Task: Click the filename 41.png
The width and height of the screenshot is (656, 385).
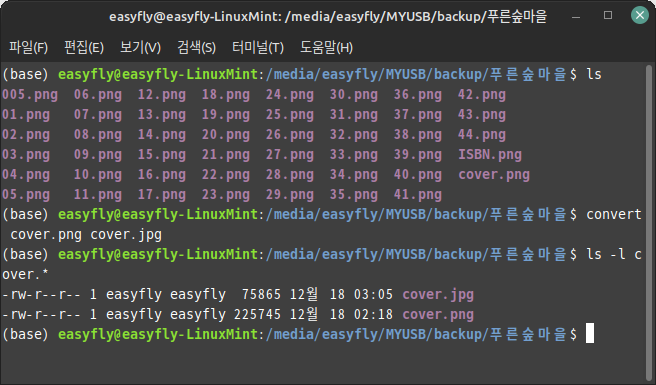Action: 418,195
